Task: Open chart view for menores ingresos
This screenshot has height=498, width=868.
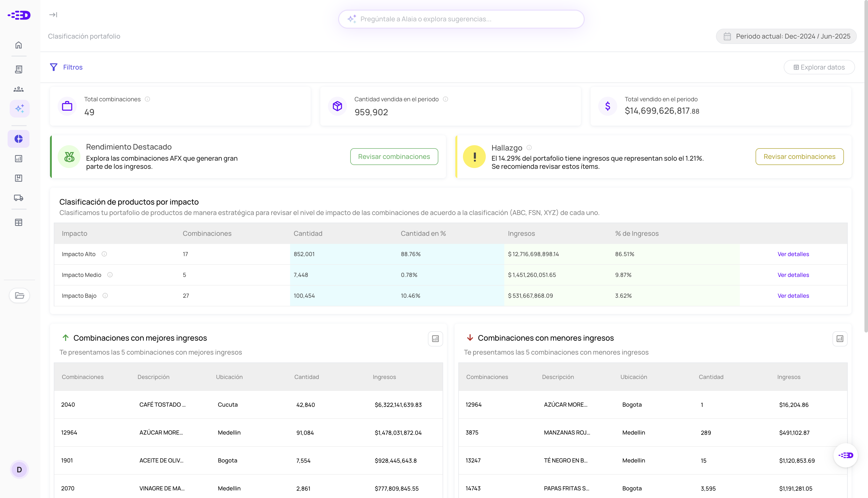Action: (x=840, y=339)
